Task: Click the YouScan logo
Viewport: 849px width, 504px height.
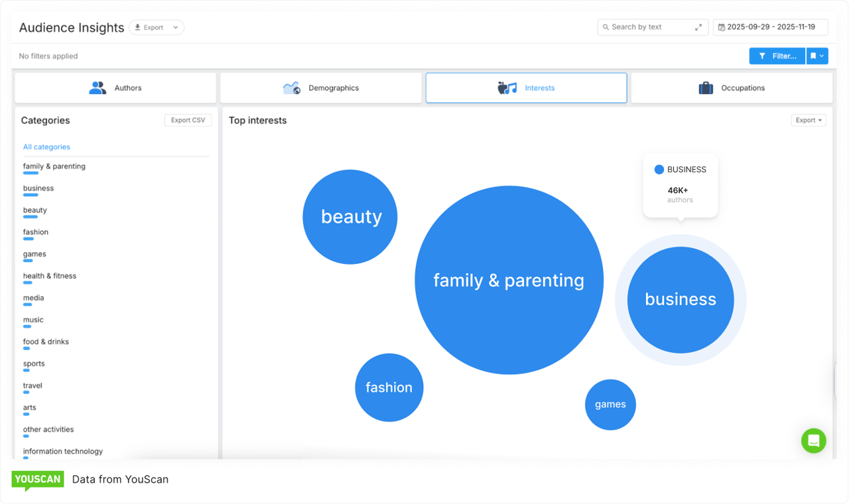Action: 38,479
